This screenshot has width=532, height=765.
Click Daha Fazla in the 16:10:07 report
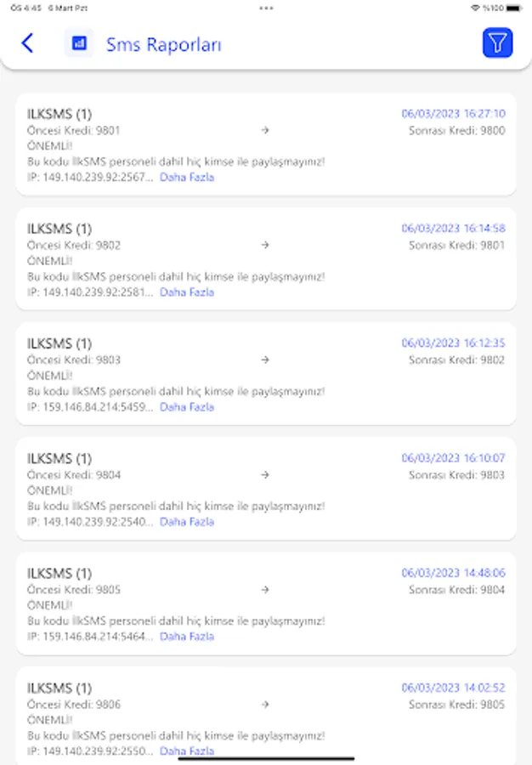(x=187, y=522)
